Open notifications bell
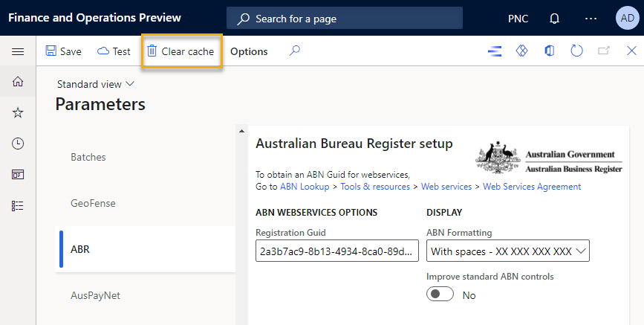The image size is (644, 325). (x=554, y=19)
